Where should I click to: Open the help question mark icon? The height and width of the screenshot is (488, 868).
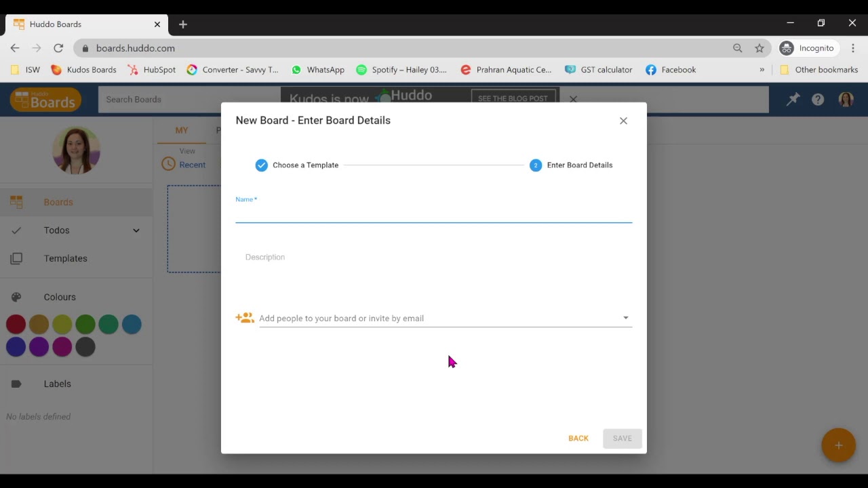coord(818,100)
